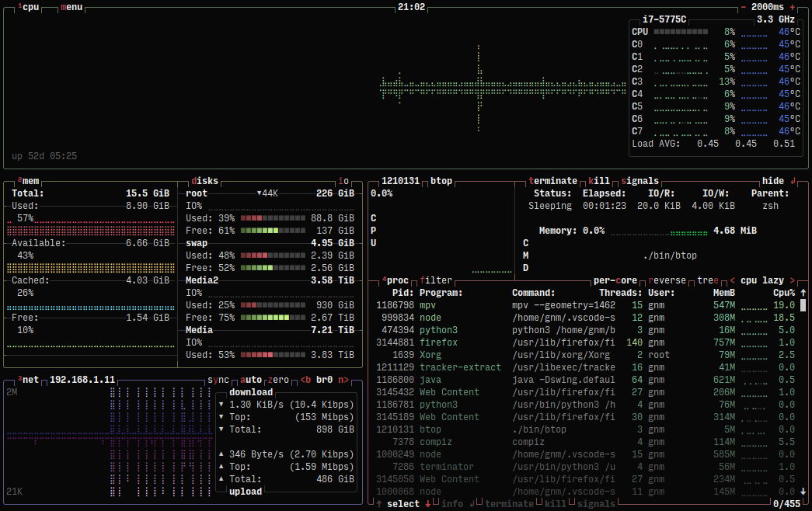This screenshot has height=511, width=812.
Task: Click the plus icon to increase the 2000ms interval
Action: (792, 6)
